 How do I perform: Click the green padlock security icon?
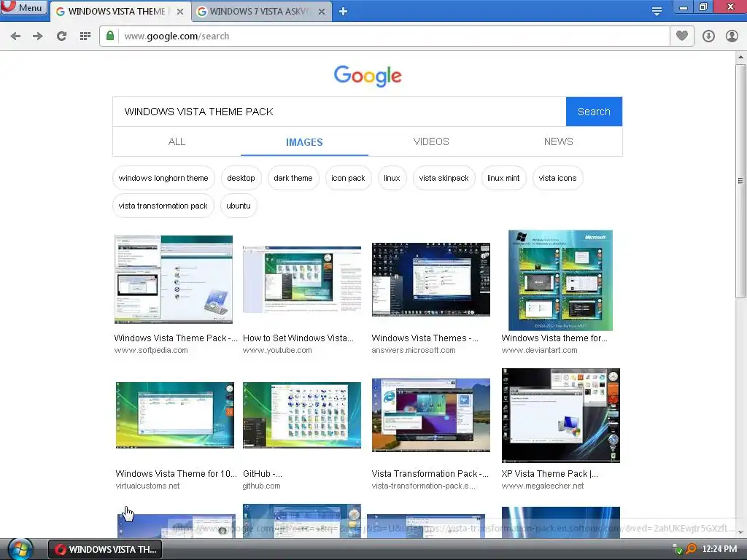coord(110,36)
